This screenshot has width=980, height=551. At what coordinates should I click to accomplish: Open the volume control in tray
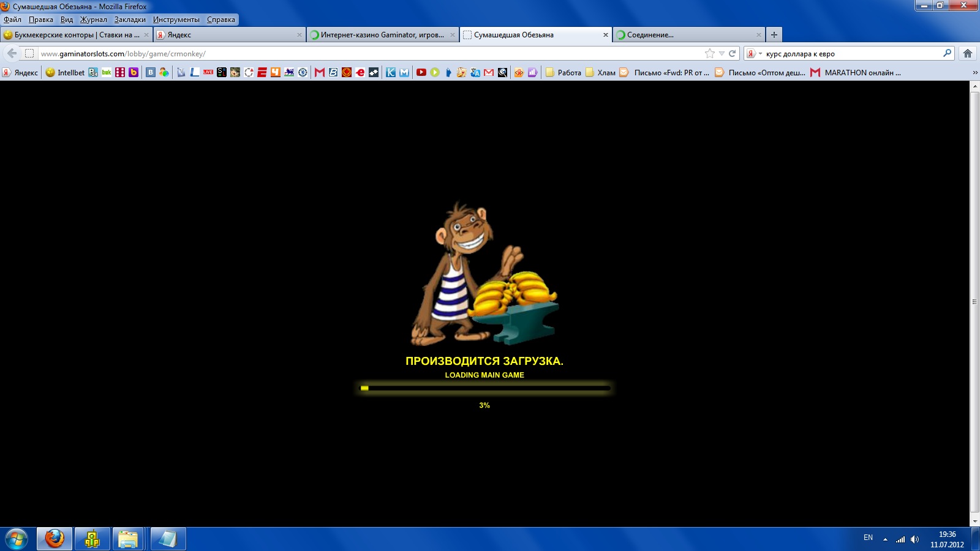[x=914, y=539]
